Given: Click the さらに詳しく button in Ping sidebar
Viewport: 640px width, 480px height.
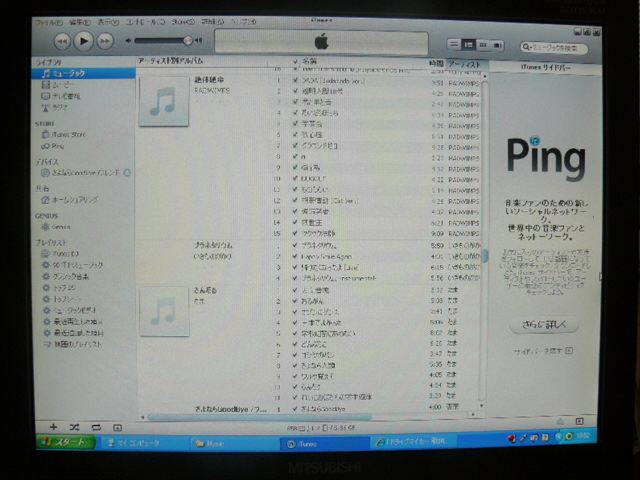Looking at the screenshot, I should click(x=544, y=325).
